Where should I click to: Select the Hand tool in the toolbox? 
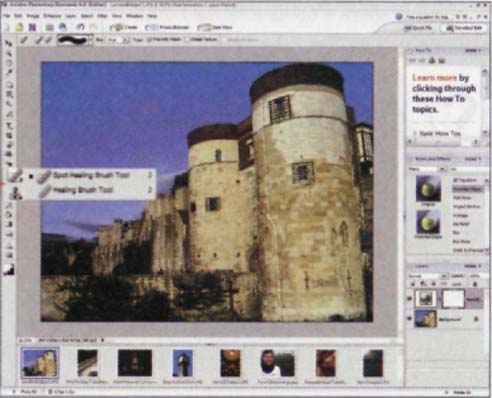click(8, 62)
